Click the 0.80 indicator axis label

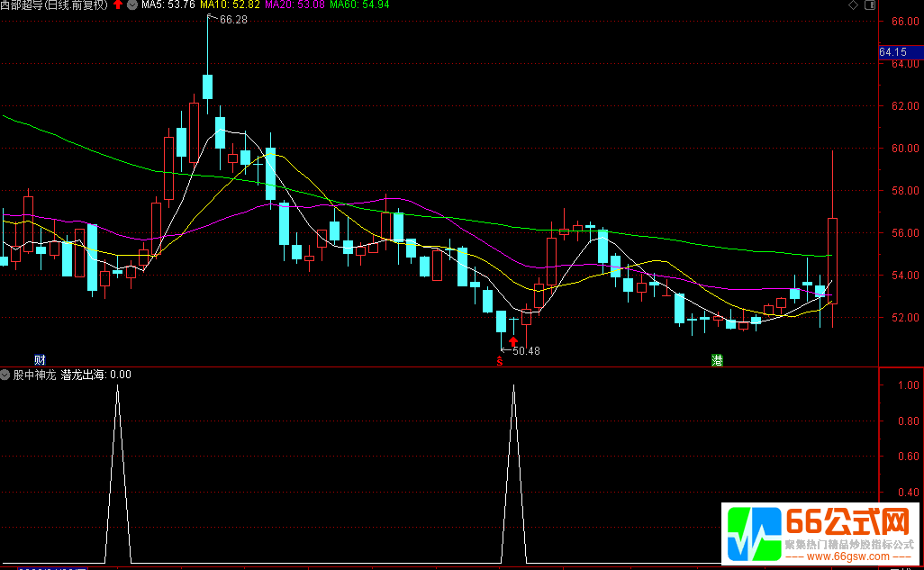(908, 421)
